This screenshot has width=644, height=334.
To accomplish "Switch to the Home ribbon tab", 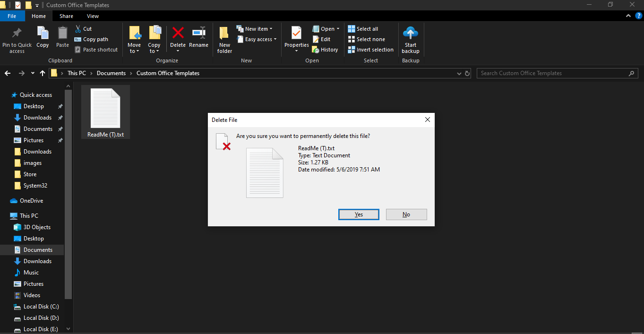I will (39, 16).
